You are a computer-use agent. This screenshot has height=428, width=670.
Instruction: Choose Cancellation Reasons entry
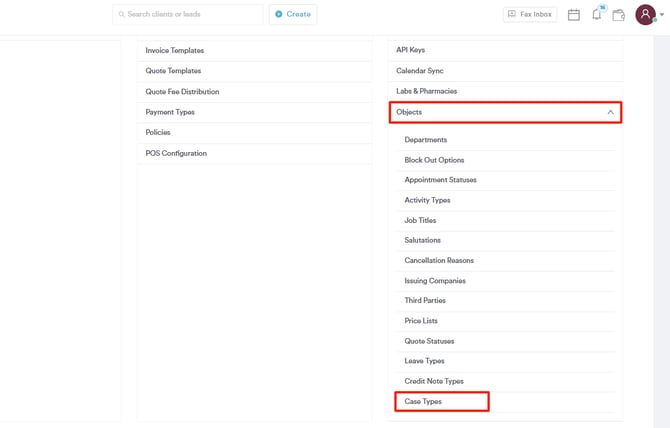pyautogui.click(x=439, y=261)
